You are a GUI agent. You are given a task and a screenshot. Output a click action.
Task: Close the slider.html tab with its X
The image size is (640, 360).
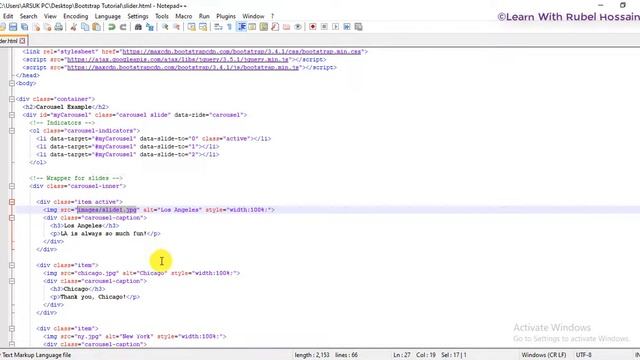point(22,41)
